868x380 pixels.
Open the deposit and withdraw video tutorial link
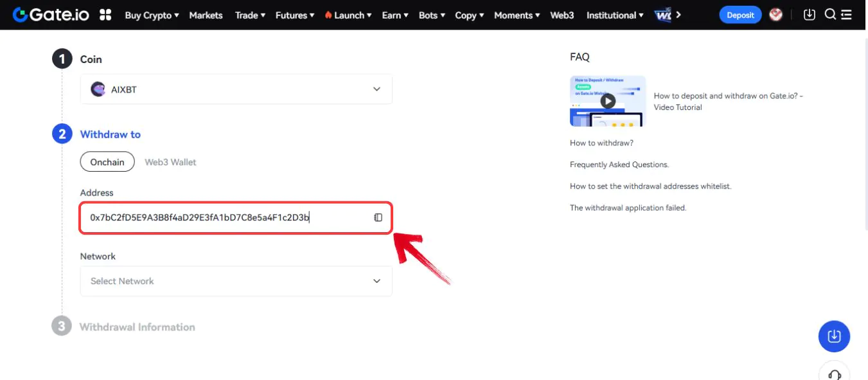pyautogui.click(x=729, y=102)
